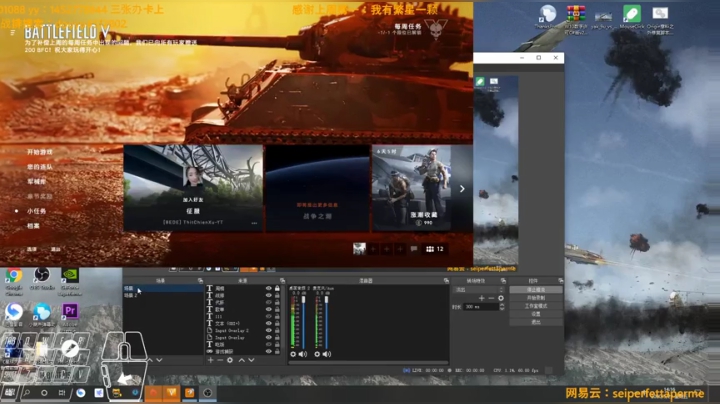Viewport: 720px width, 404px height.
Task: Show next cards with the carousel chevron
Action: [x=462, y=189]
